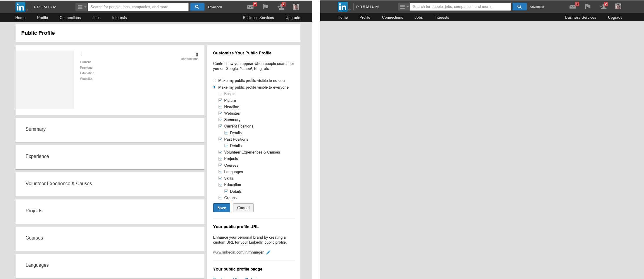Click Advanced search link in right window
Viewport: 644px width, 279px height.
coord(537,7)
